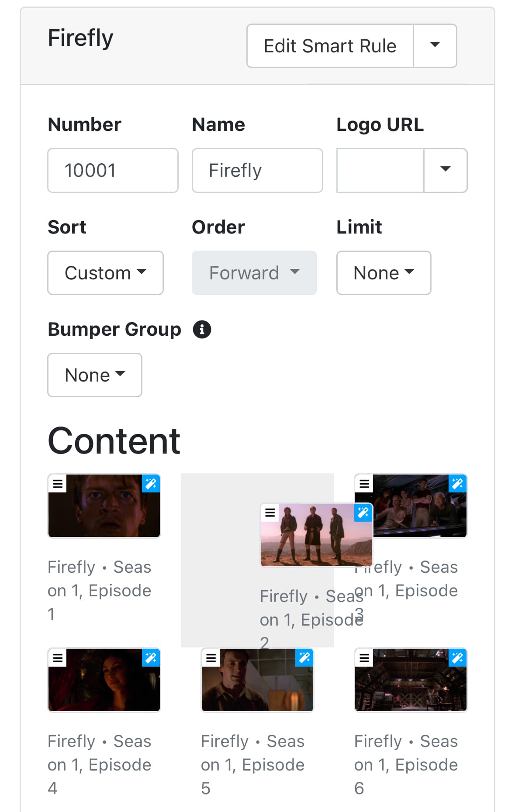Image resolution: width=515 pixels, height=812 pixels.
Task: Click the magic wand icon on Episode 4
Action: click(151, 658)
